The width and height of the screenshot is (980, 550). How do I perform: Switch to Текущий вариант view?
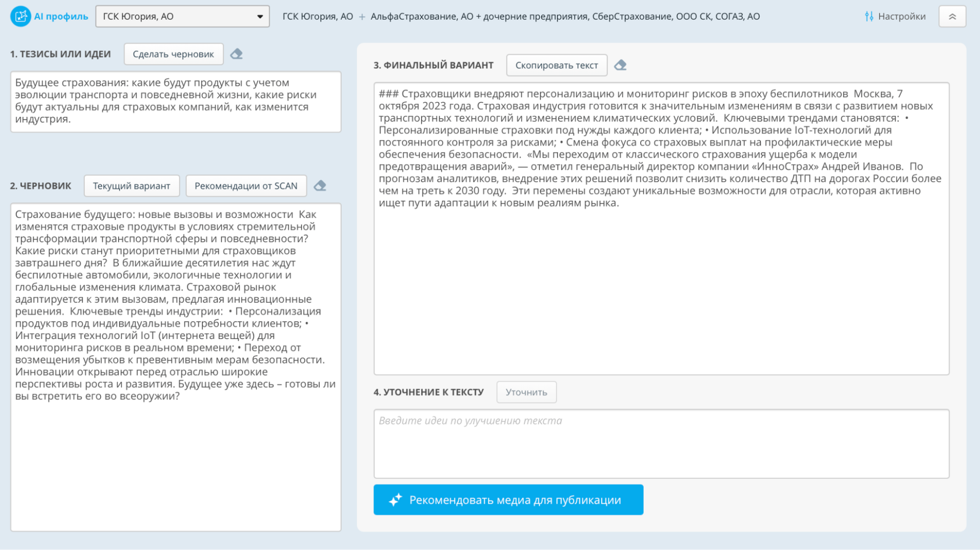point(132,185)
